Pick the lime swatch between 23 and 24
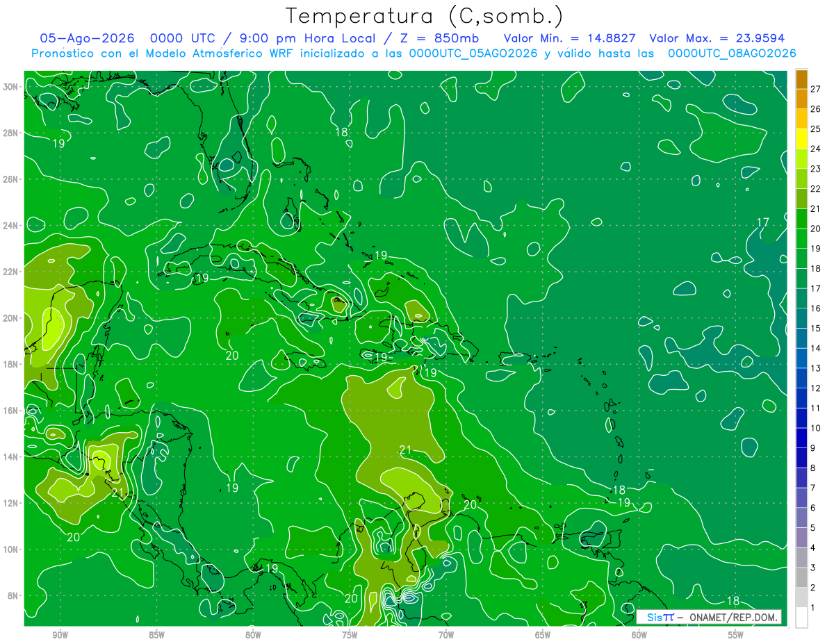 801,158
